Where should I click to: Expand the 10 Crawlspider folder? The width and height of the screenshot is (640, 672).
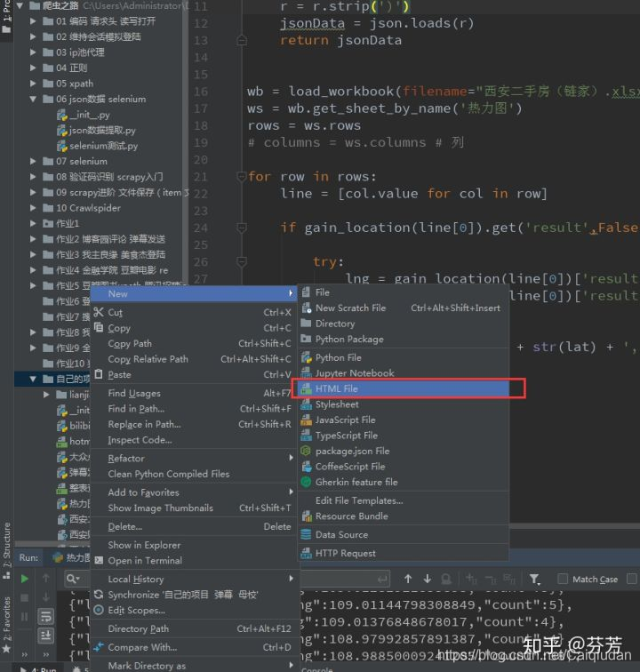click(33, 208)
